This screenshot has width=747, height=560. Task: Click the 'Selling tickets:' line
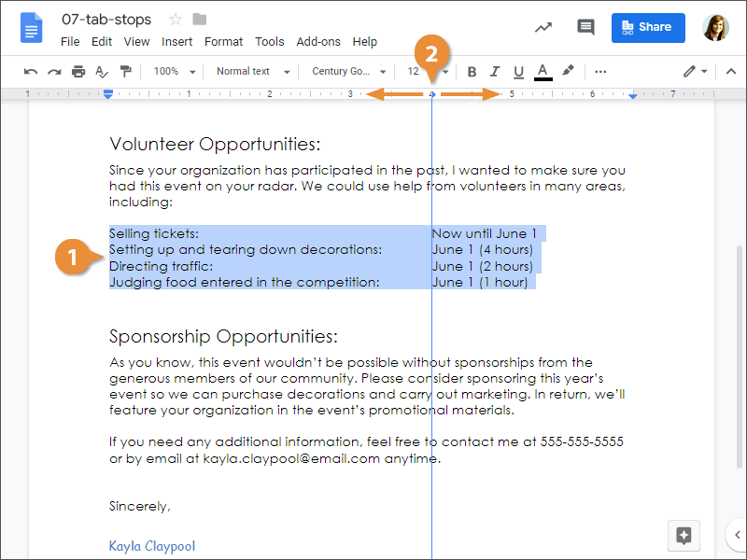[x=154, y=234]
